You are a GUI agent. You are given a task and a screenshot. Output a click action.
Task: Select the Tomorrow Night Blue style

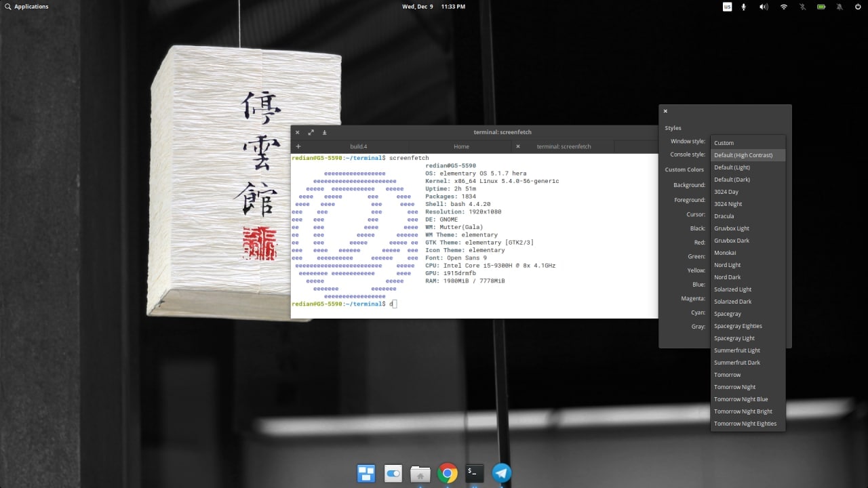748,399
